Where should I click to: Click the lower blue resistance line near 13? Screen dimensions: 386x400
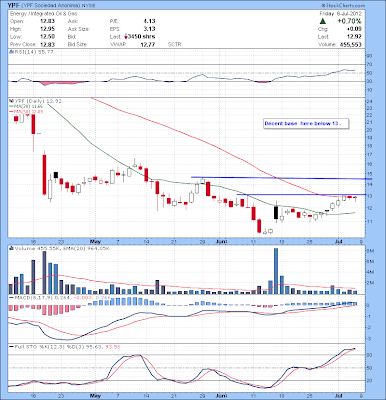click(301, 194)
